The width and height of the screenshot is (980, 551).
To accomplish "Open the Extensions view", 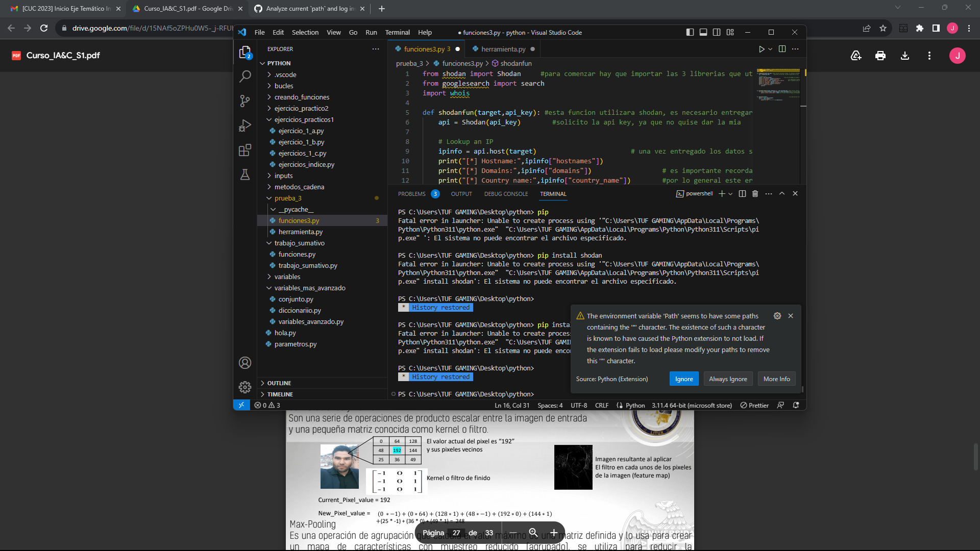I will coord(245,150).
